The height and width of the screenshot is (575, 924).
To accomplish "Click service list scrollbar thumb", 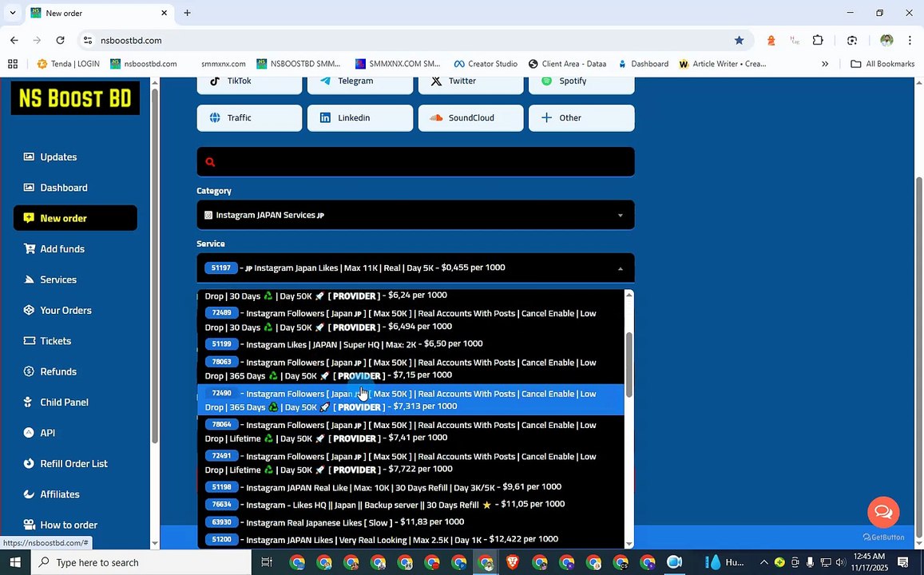I will [629, 364].
